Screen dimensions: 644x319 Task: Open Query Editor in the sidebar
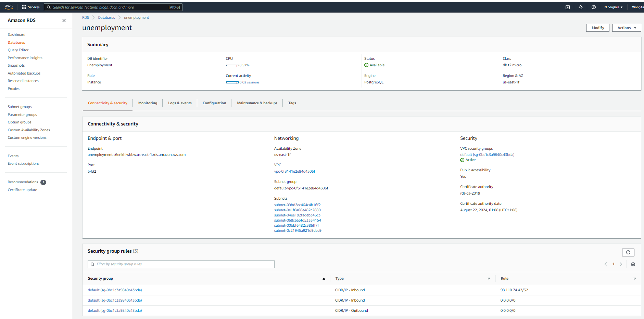pyautogui.click(x=18, y=50)
